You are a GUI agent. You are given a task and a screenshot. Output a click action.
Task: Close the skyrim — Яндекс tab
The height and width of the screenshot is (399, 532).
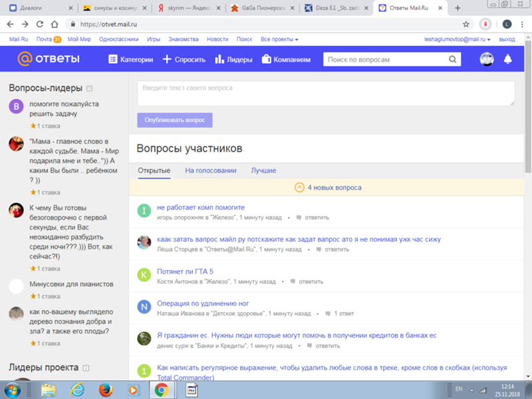click(x=218, y=8)
